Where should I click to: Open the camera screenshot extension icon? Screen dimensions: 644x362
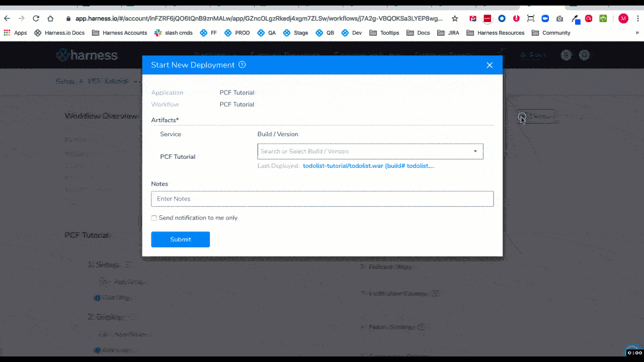[x=559, y=19]
